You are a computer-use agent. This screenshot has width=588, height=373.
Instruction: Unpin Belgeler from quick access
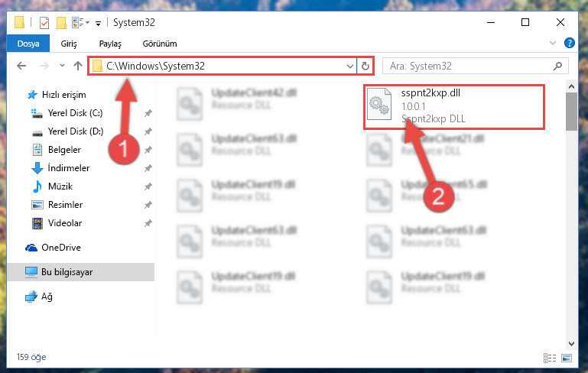[x=148, y=150]
